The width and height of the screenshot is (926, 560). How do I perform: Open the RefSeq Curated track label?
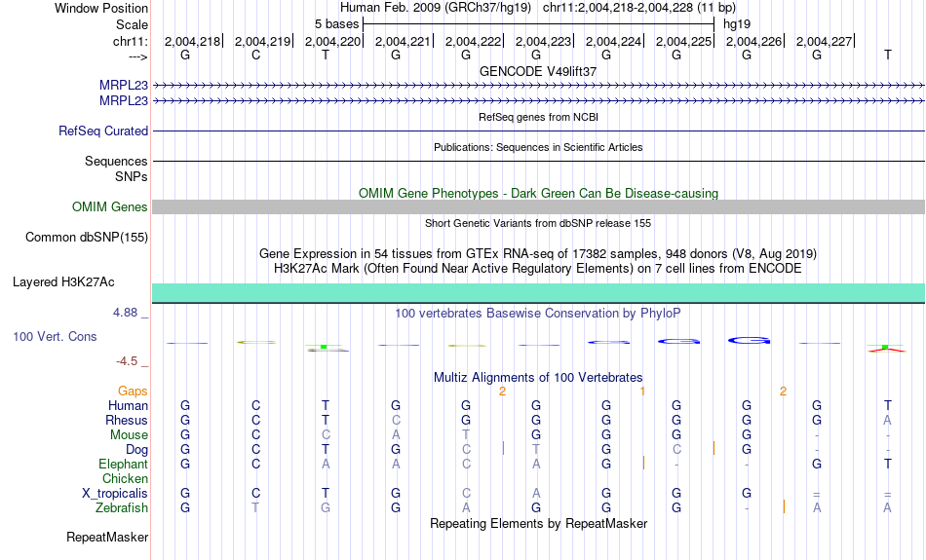pyautogui.click(x=103, y=131)
